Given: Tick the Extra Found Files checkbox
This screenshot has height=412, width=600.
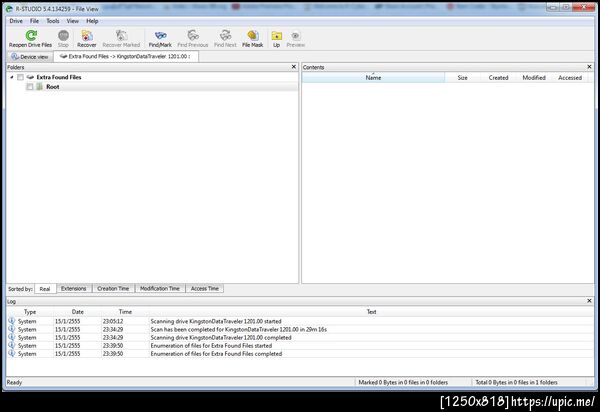Looking at the screenshot, I should [x=20, y=77].
